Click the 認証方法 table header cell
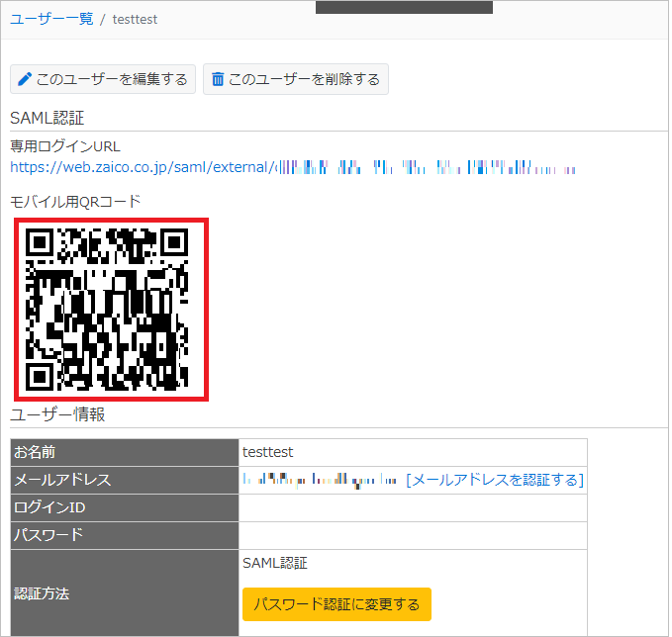This screenshot has height=637, width=672. [x=125, y=593]
